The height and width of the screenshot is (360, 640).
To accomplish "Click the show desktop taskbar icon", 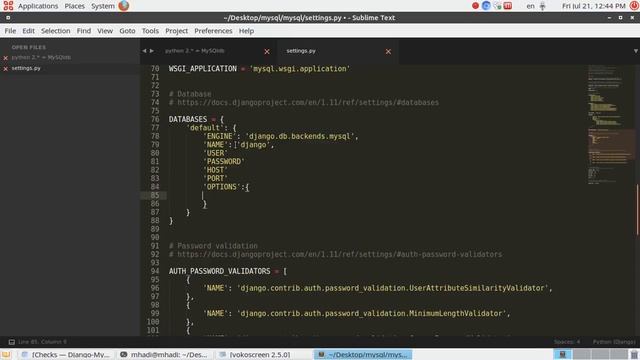I will click(x=6, y=354).
